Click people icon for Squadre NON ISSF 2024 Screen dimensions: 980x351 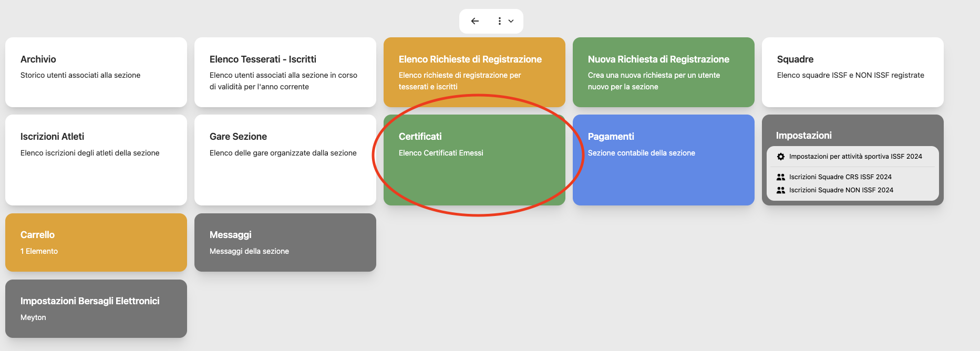781,190
